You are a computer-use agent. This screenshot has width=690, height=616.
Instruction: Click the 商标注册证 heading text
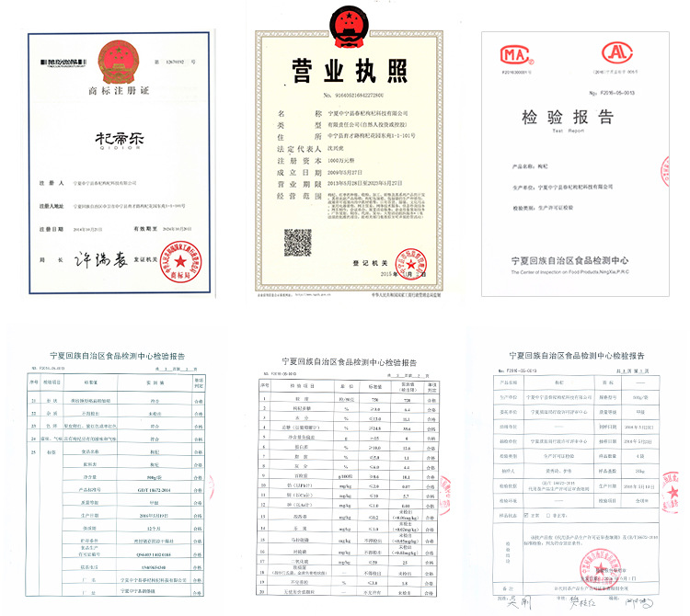point(119,91)
